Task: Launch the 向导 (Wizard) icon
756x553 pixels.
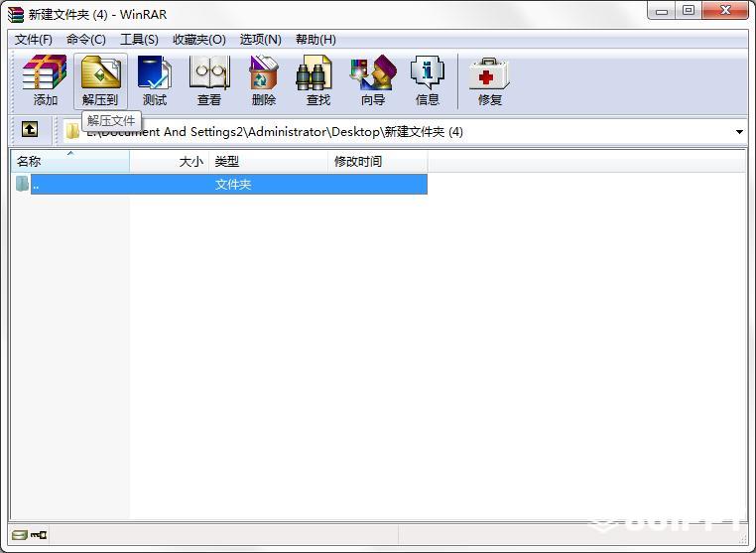Action: (373, 80)
